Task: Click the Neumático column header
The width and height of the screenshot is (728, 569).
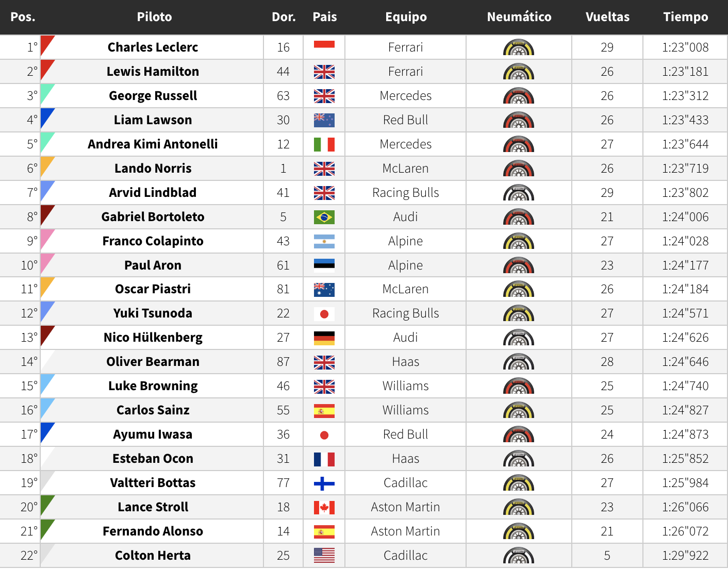Action: [x=519, y=17]
